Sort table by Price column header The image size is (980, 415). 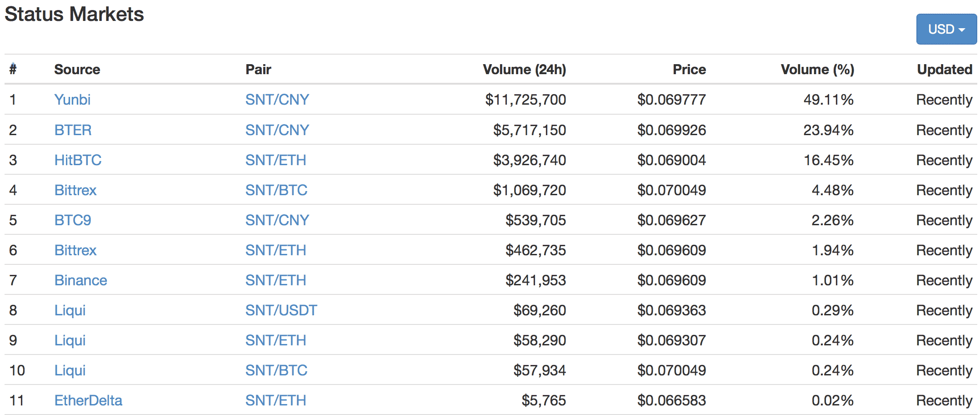point(689,69)
